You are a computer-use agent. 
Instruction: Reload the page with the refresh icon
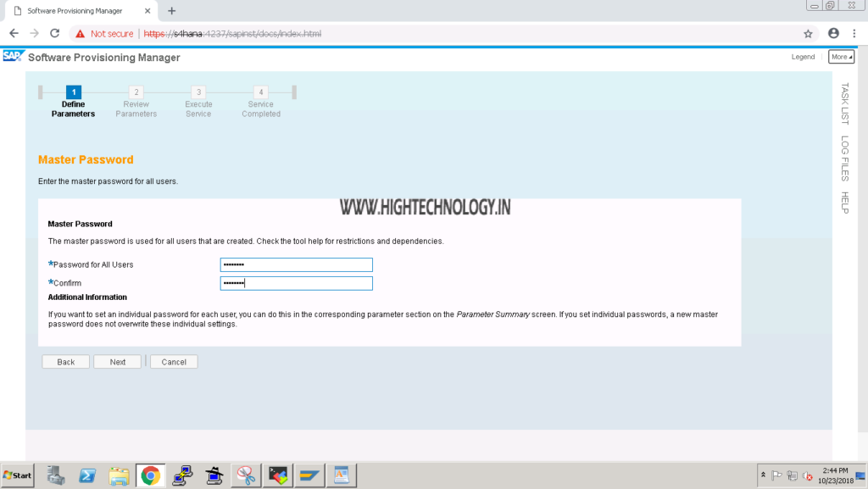pyautogui.click(x=54, y=33)
